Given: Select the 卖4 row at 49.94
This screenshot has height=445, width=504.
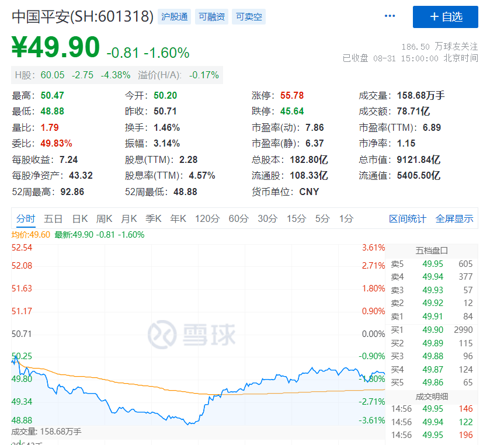Looking at the screenshot, I should click(432, 277).
